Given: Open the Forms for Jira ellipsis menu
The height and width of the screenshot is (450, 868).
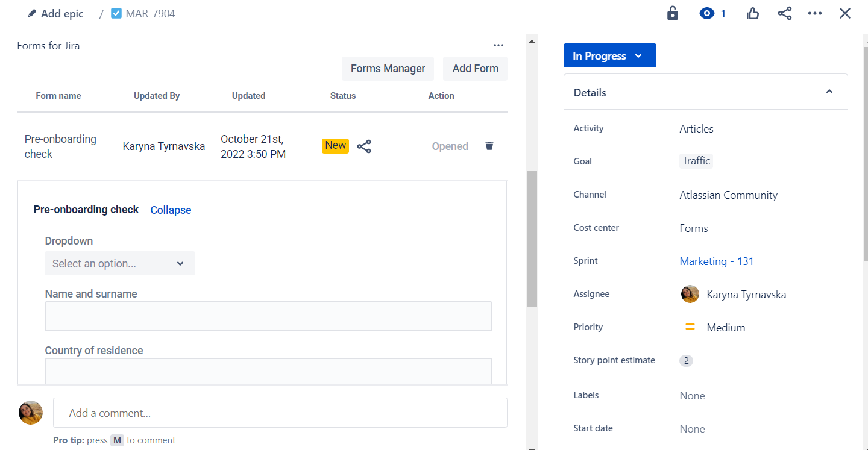Looking at the screenshot, I should pyautogui.click(x=498, y=45).
